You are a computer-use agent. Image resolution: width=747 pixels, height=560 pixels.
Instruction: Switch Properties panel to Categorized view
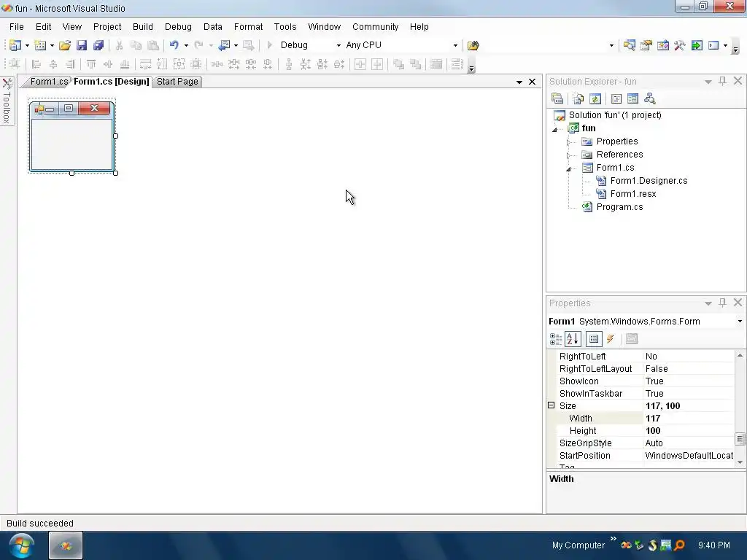click(555, 339)
